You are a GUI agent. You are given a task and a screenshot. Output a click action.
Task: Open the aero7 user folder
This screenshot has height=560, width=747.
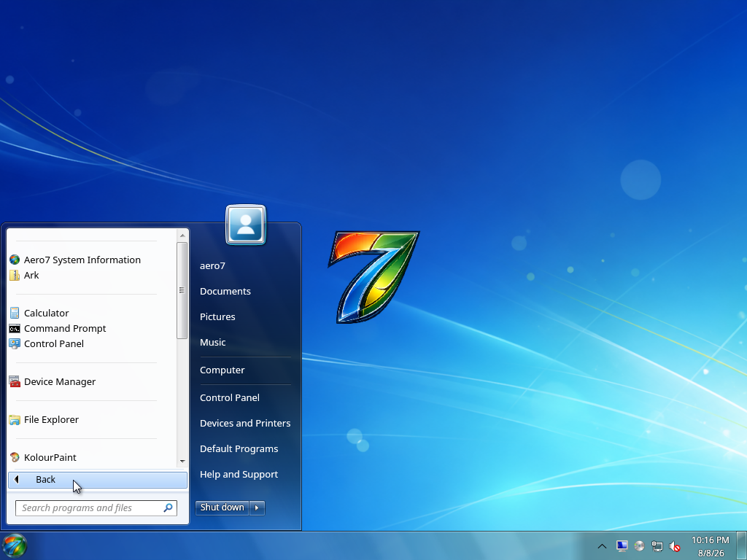(212, 265)
